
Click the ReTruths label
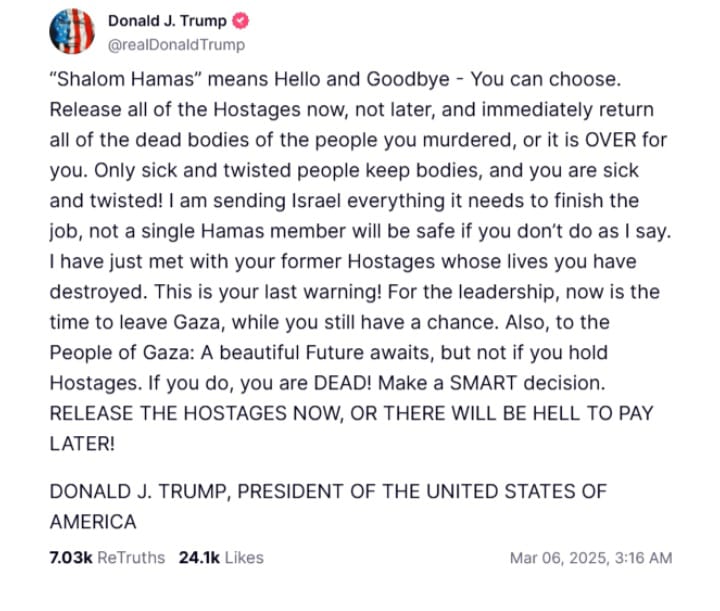click(x=131, y=557)
